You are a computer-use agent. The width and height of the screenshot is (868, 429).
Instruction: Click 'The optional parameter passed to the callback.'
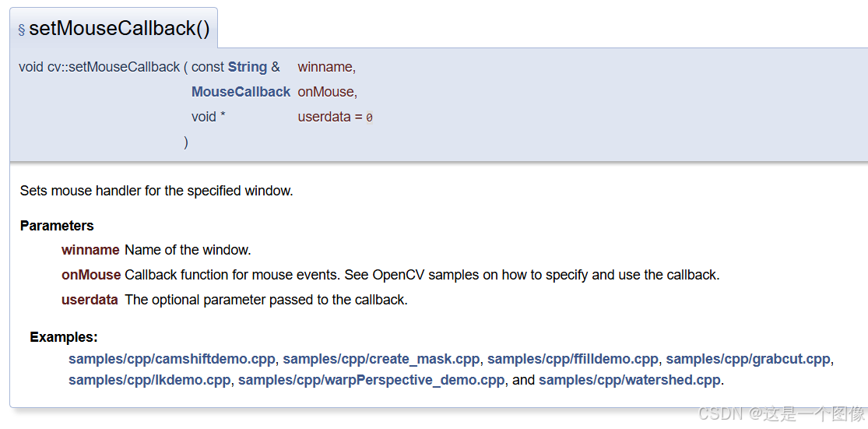tap(266, 300)
